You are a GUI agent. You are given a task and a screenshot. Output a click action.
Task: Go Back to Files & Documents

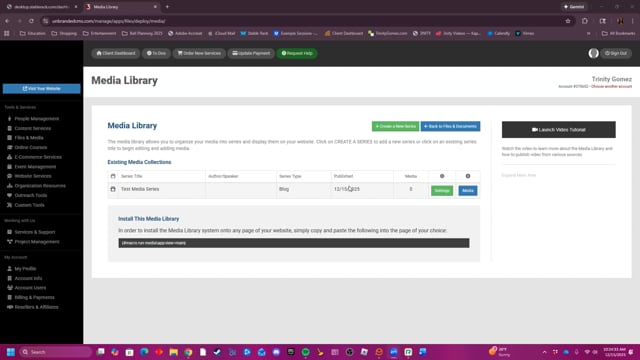(x=450, y=126)
